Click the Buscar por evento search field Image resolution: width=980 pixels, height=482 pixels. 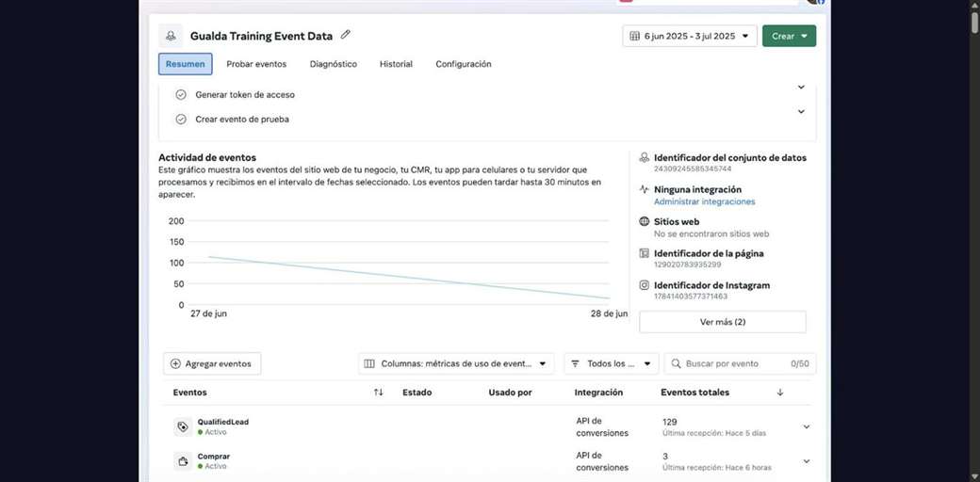pyautogui.click(x=740, y=364)
